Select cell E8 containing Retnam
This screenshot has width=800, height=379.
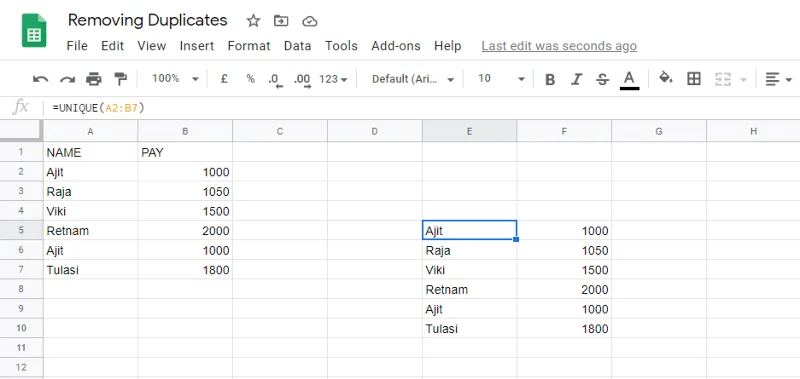pos(469,289)
